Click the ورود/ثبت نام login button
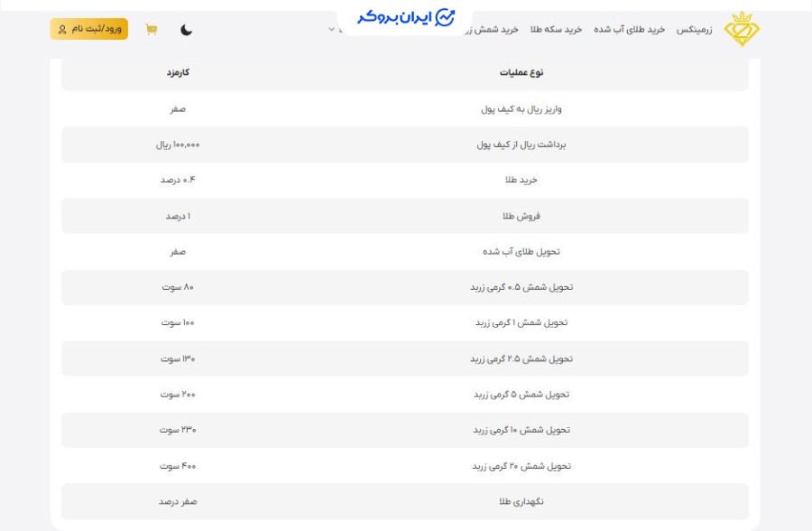The height and width of the screenshot is (531, 812). (89, 29)
